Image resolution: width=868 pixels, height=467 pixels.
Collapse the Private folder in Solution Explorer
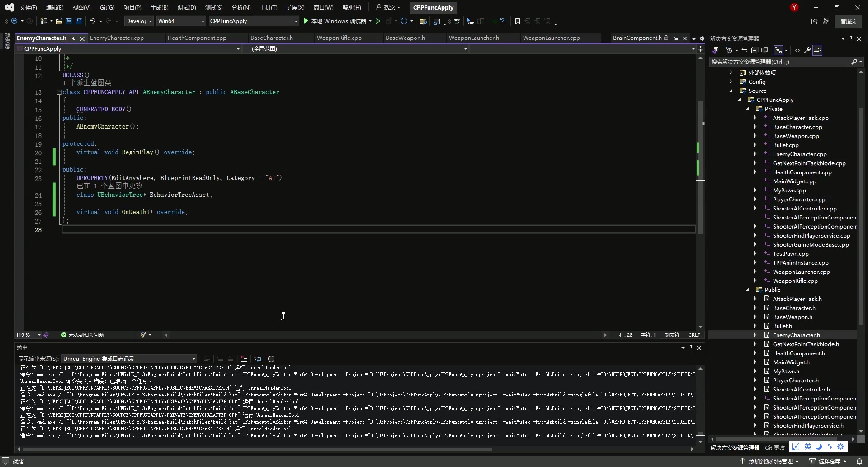click(747, 109)
